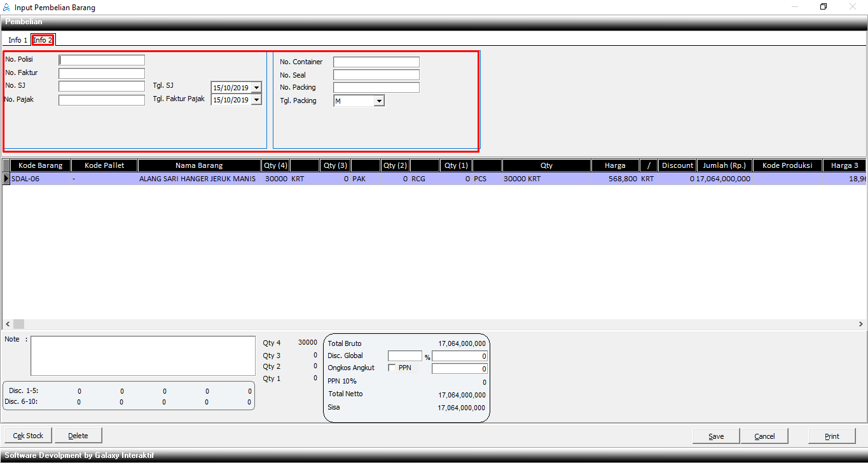Focus the No. Polisi input field
Viewport: 868px width, 463px height.
coord(102,60)
